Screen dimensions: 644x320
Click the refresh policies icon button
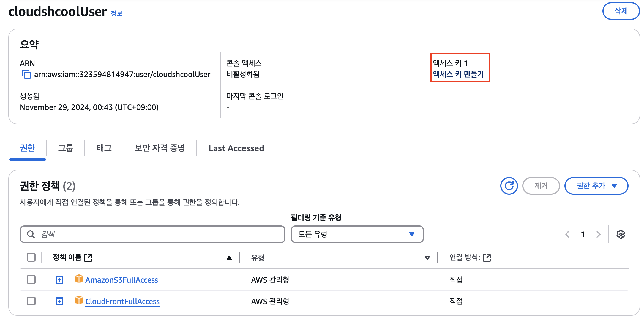pyautogui.click(x=509, y=186)
